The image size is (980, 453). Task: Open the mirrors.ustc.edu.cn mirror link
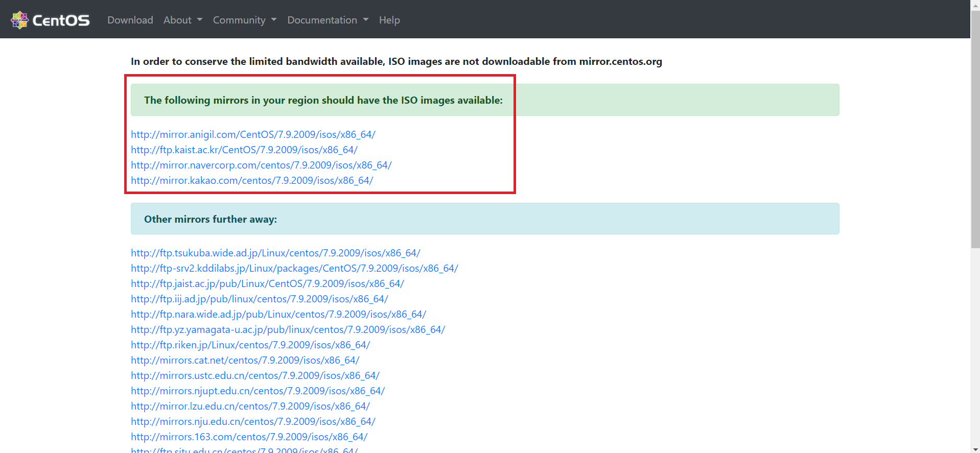[255, 375]
